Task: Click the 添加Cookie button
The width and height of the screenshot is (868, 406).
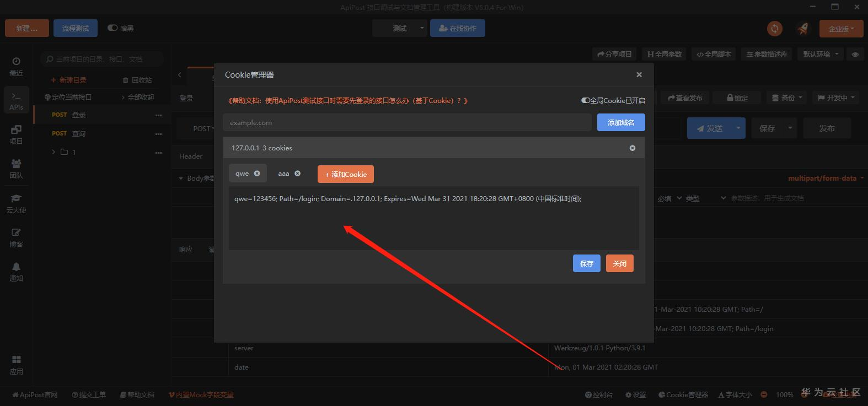Action: click(346, 174)
